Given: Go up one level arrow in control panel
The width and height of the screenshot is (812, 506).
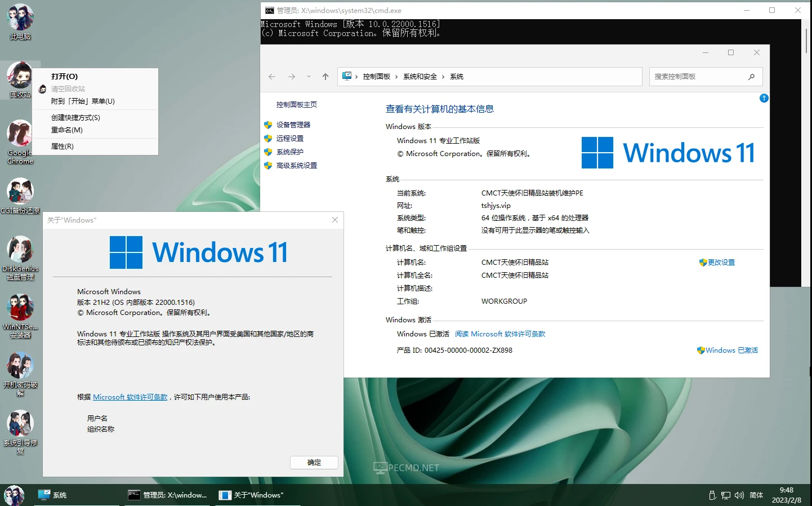Looking at the screenshot, I should 325,77.
